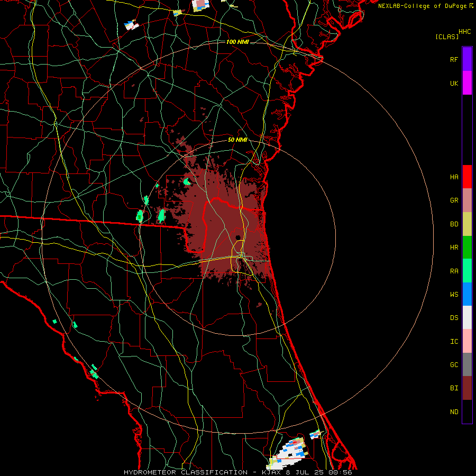The height and width of the screenshot is (476, 476).
Task: Click the NEXLAB-College of DuPage credit text
Action: click(423, 6)
